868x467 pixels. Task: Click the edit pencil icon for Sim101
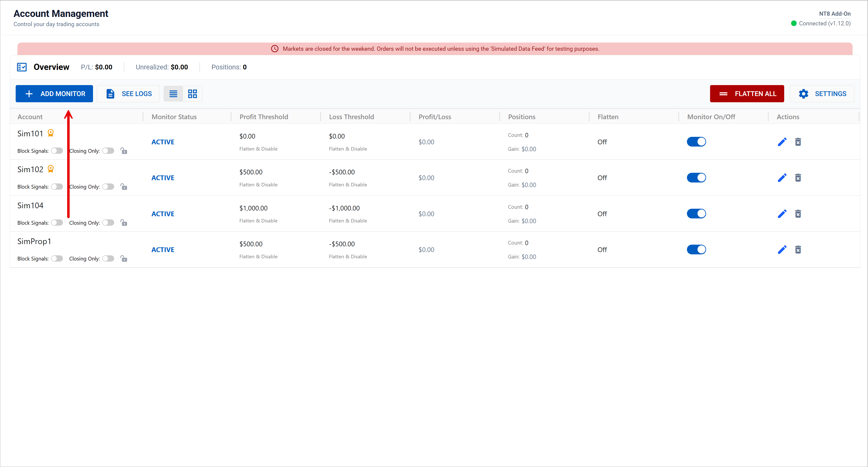coord(782,142)
